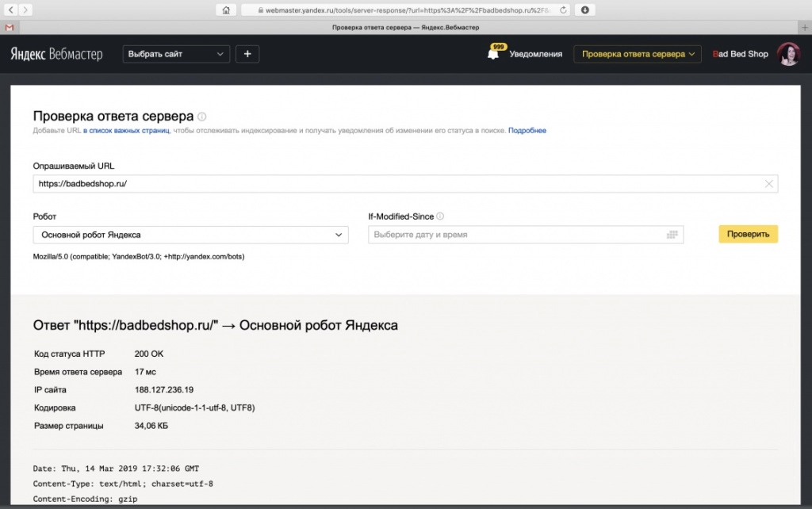Focus the Опрашиваемый URL input field
The width and height of the screenshot is (812, 509).
[405, 184]
